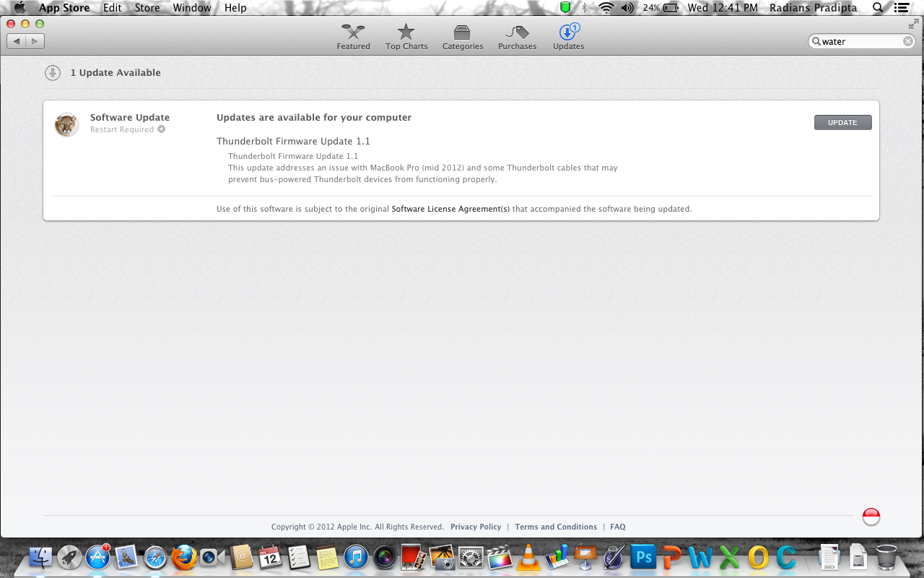Open Top Charts in the toolbar
This screenshot has height=578, width=924.
(x=406, y=37)
